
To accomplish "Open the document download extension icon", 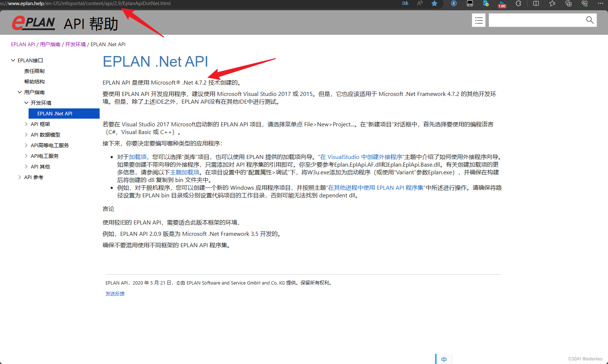I will click(x=486, y=3).
